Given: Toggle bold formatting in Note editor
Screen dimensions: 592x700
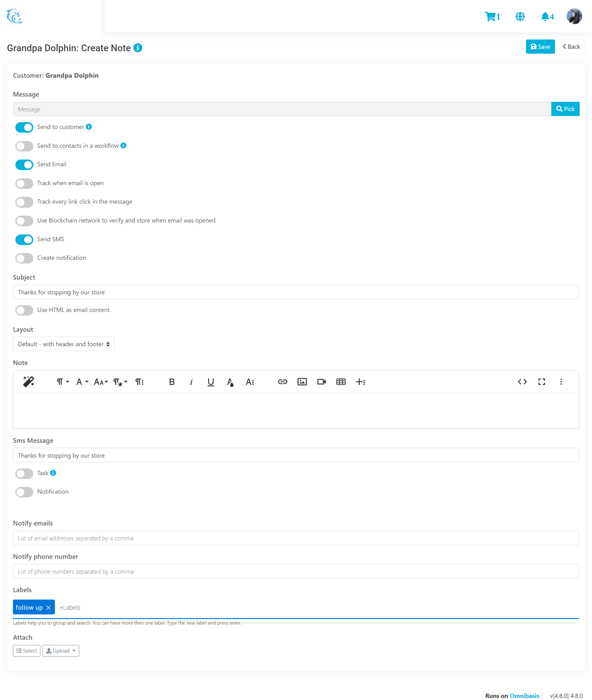Looking at the screenshot, I should pyautogui.click(x=171, y=382).
